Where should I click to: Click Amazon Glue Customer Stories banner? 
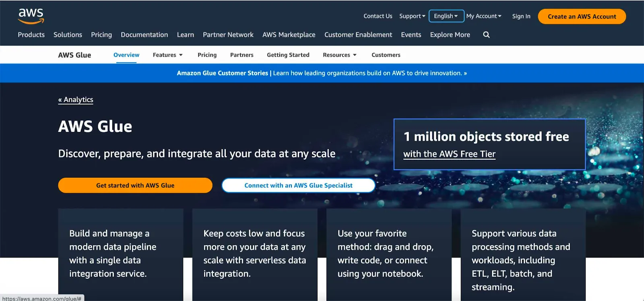pos(322,73)
